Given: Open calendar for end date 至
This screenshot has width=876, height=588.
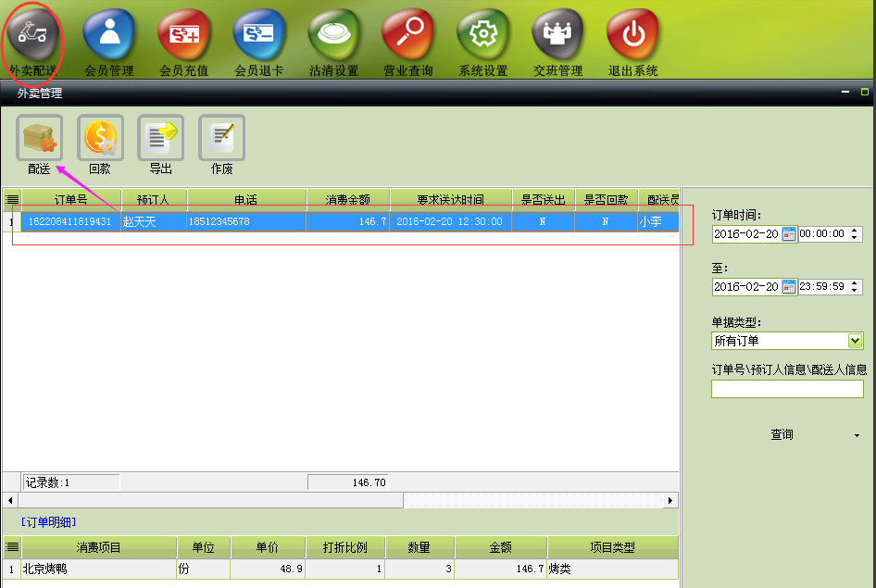Looking at the screenshot, I should click(x=788, y=287).
